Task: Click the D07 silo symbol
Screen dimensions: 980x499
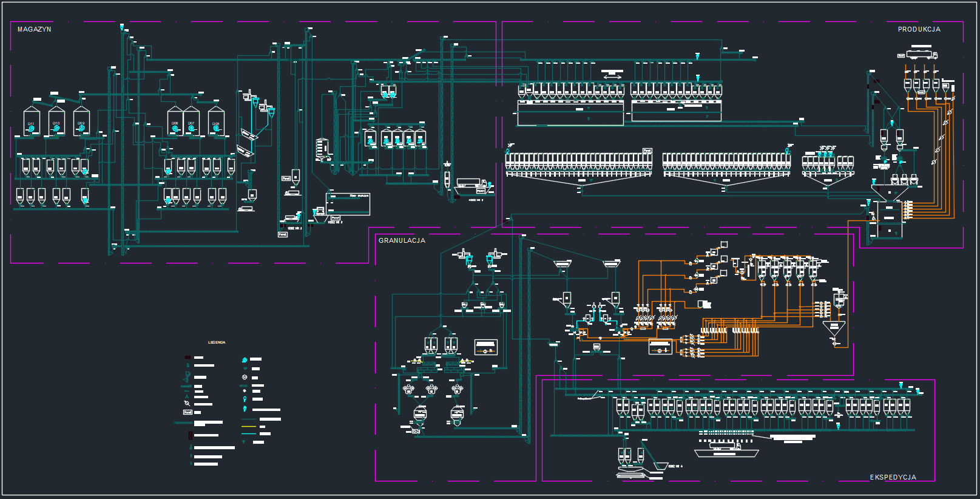Action: click(x=191, y=122)
